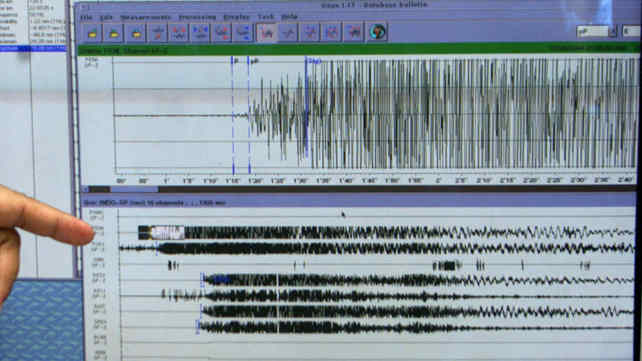Open the Measurements menu
This screenshot has height=361, width=642.
pos(146,17)
